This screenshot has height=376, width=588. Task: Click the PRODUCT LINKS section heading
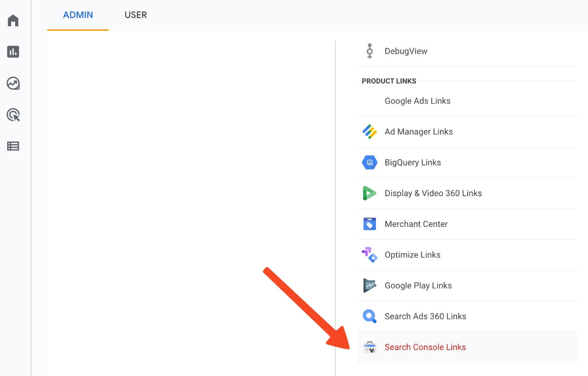click(389, 81)
